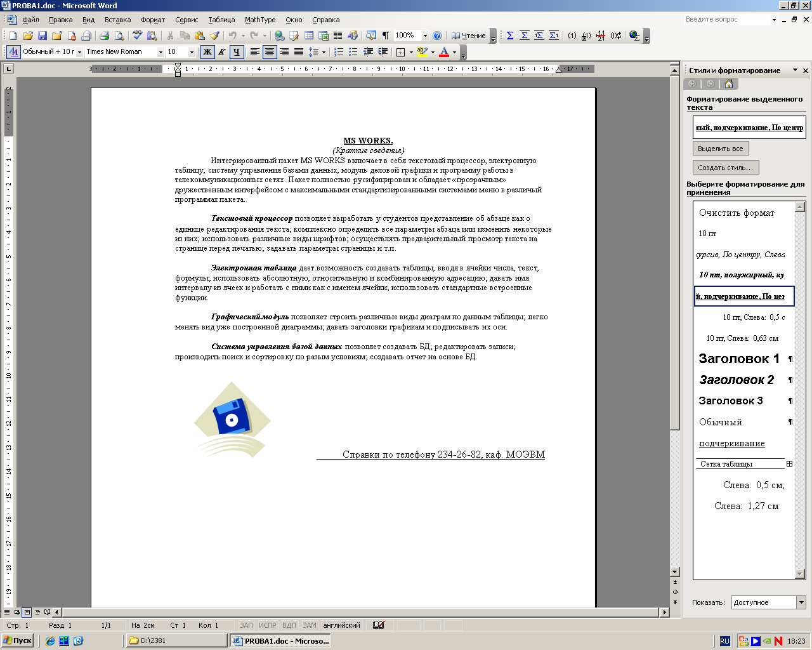Toggle Underline (Ч) formatting
Screen dimensions: 812x650
(237, 52)
